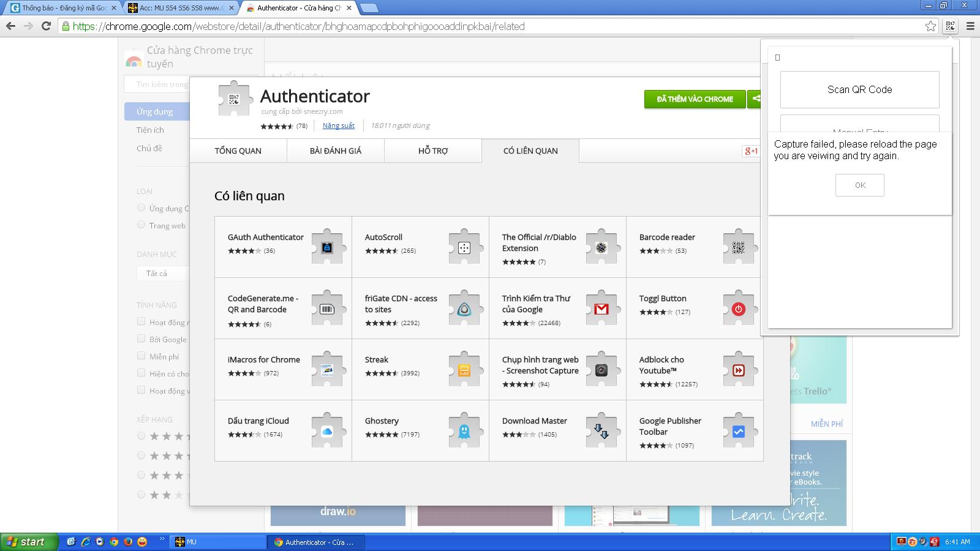
Task: Check the Bởi Google checkbox
Action: (x=141, y=339)
